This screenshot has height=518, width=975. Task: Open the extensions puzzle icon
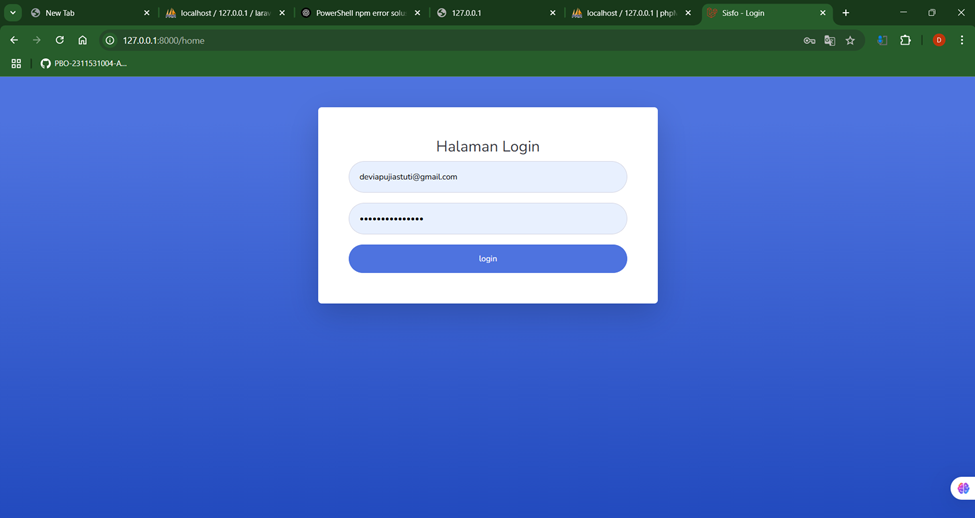(x=905, y=41)
